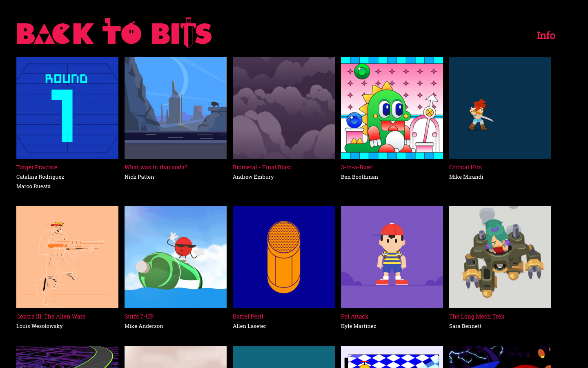Select artist name Louis Wesolowsky
Screen dimensions: 588x368
40,326
